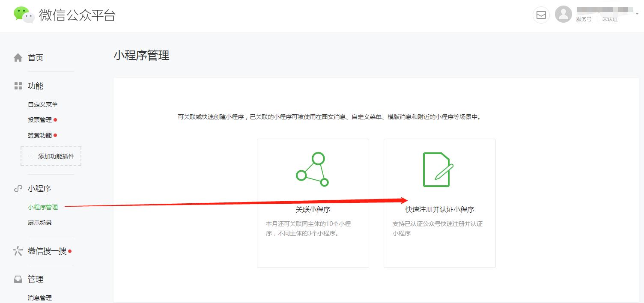Click the 关联小程序 network nodes icon
This screenshot has width=644, height=303.
313,169
